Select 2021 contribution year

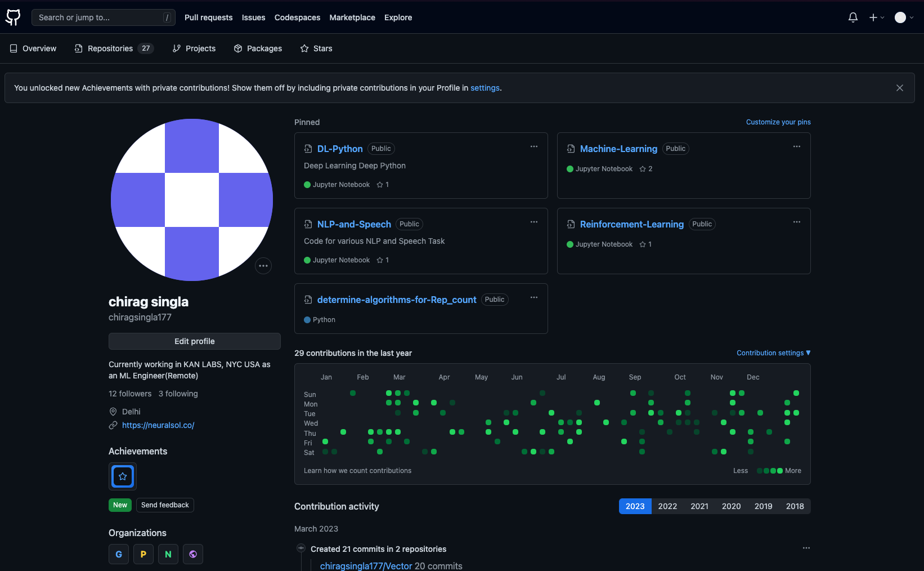(x=699, y=506)
